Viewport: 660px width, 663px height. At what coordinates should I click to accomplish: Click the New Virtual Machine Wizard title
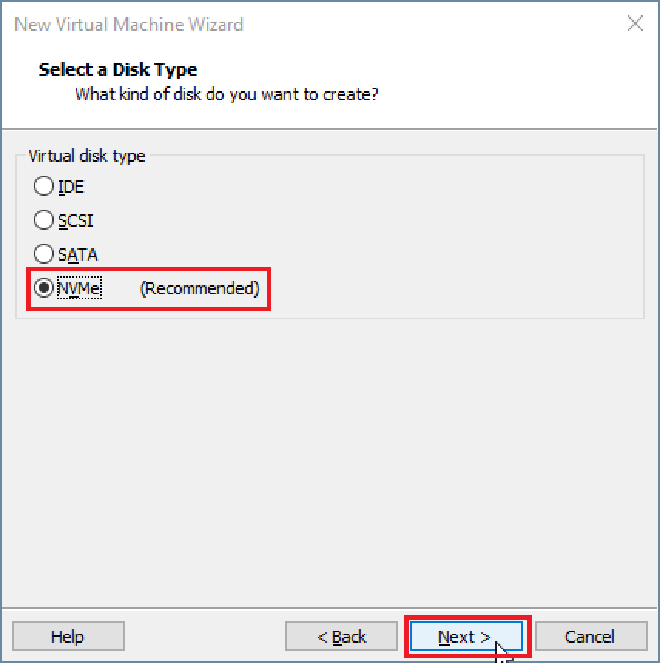[x=129, y=24]
